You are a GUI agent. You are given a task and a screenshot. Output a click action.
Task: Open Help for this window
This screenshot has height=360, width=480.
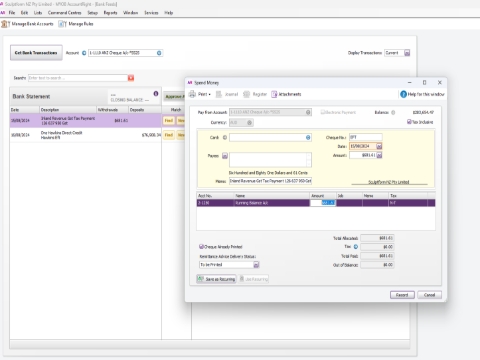coord(422,94)
